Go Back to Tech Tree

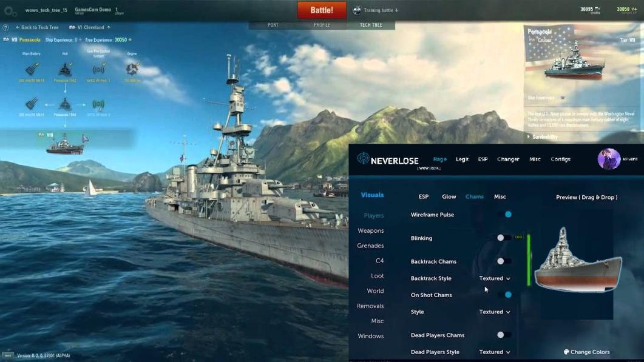click(37, 27)
